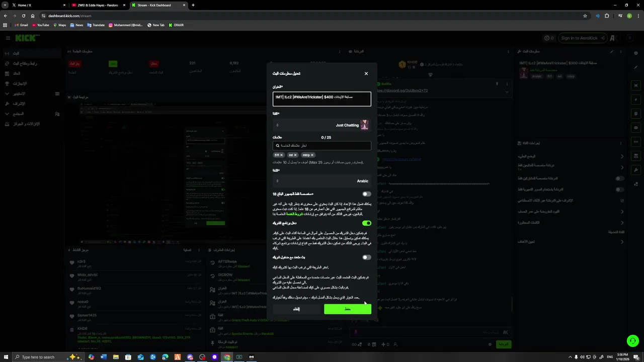Open the green support chat bubble
644x362 pixels.
coord(632,340)
